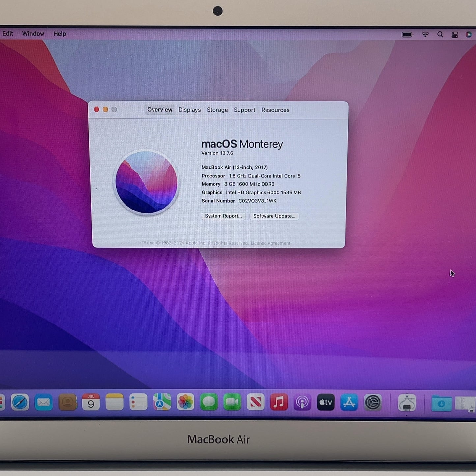The image size is (476, 476).
Task: Click the System Report button
Action: [x=223, y=216]
